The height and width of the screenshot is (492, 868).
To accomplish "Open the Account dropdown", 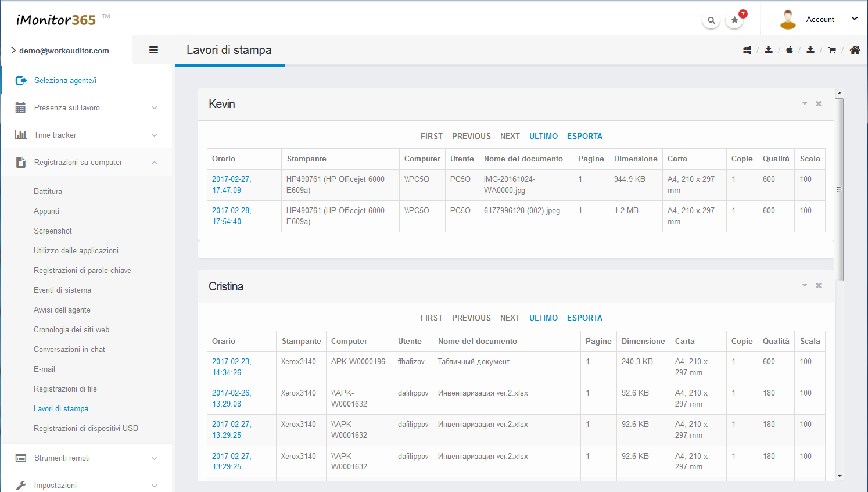I will coord(820,20).
